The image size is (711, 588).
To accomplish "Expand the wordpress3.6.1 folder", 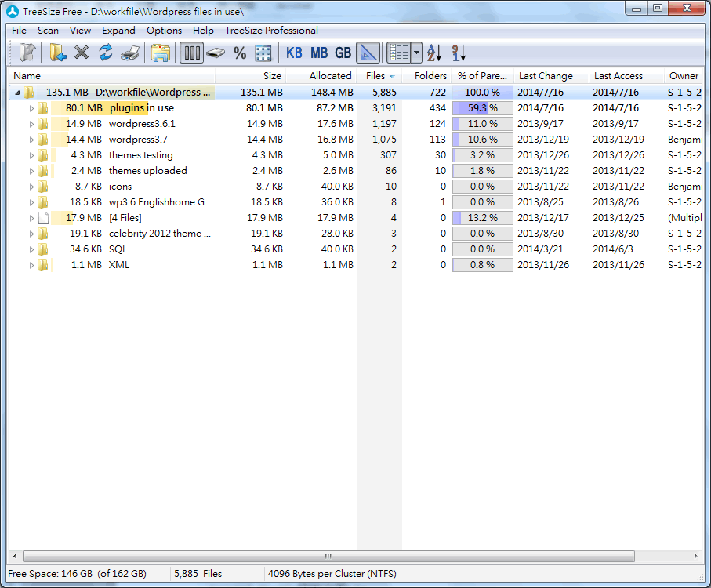I will (31, 124).
